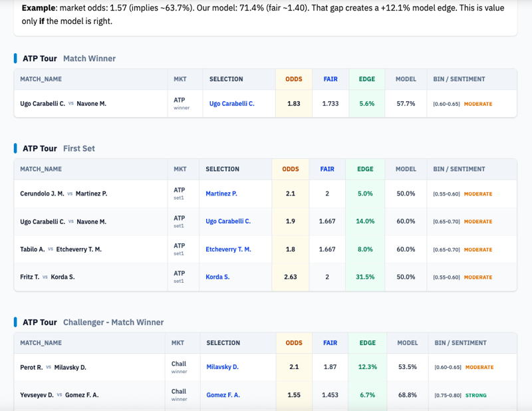The width and height of the screenshot is (532, 411).
Task: Click FAIR header in Challenger Match Winner table
Action: point(330,343)
